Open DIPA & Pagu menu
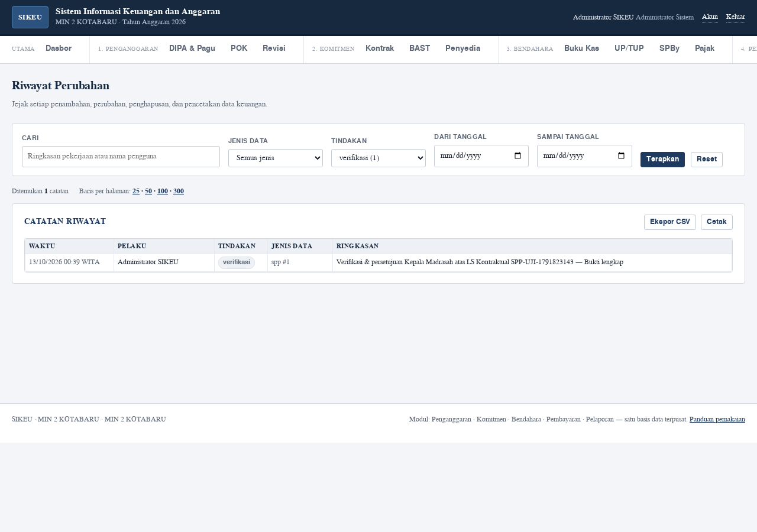 (x=192, y=48)
